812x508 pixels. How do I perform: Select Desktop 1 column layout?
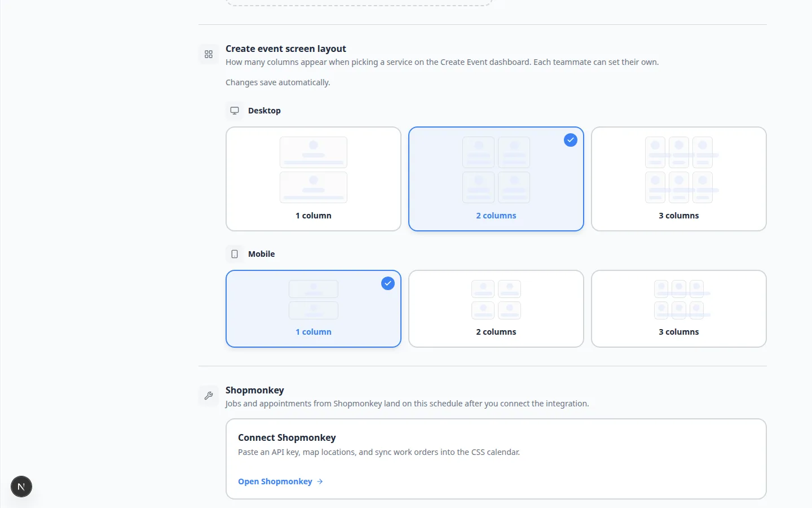(x=314, y=179)
